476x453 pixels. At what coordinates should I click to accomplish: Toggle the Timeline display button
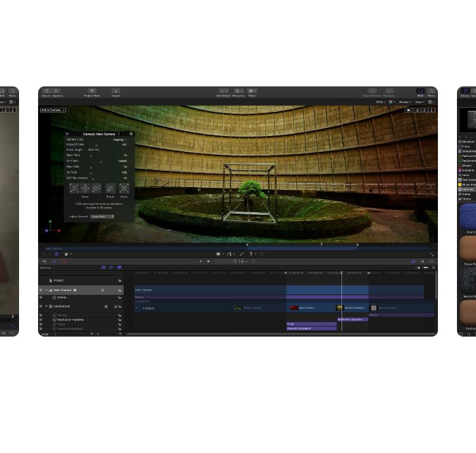(x=413, y=261)
